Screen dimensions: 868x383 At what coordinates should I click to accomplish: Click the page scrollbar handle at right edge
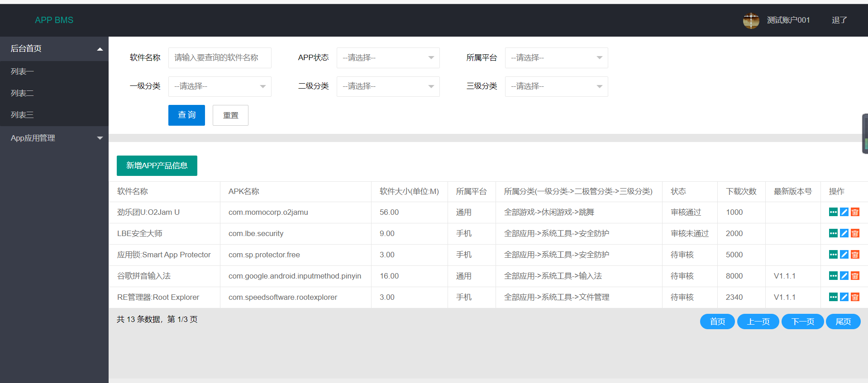coord(865,134)
